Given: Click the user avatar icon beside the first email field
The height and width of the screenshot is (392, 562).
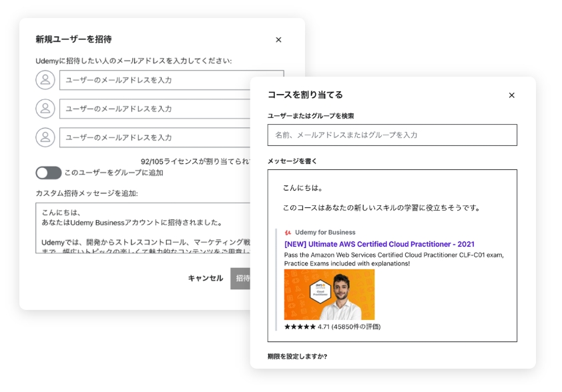Looking at the screenshot, I should pos(45,80).
